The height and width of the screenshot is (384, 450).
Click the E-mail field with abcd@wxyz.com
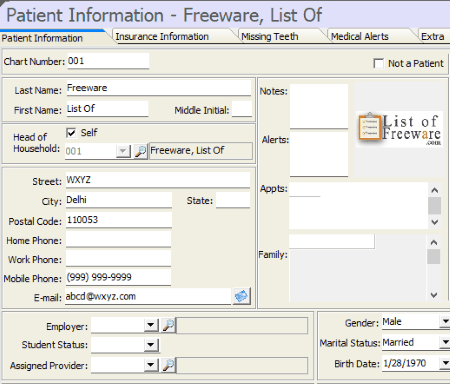[148, 296]
